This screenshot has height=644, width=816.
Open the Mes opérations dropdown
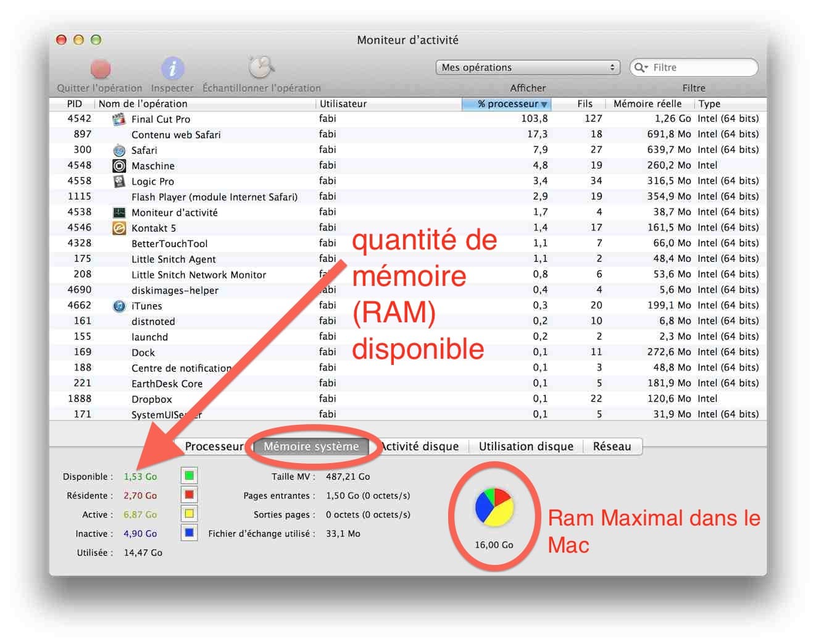528,67
